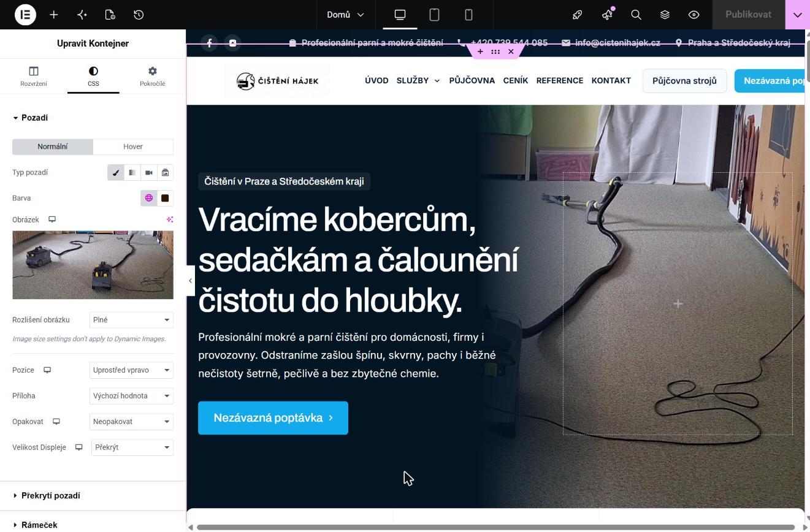Open the What's New megaphone icon
Image resolution: width=810 pixels, height=532 pixels.
click(x=607, y=15)
